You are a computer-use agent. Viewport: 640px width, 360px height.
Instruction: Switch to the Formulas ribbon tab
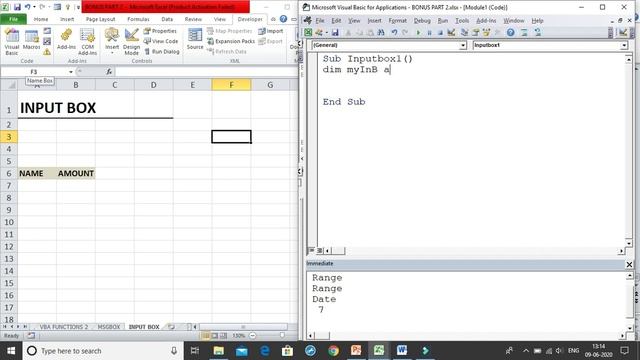(138, 19)
